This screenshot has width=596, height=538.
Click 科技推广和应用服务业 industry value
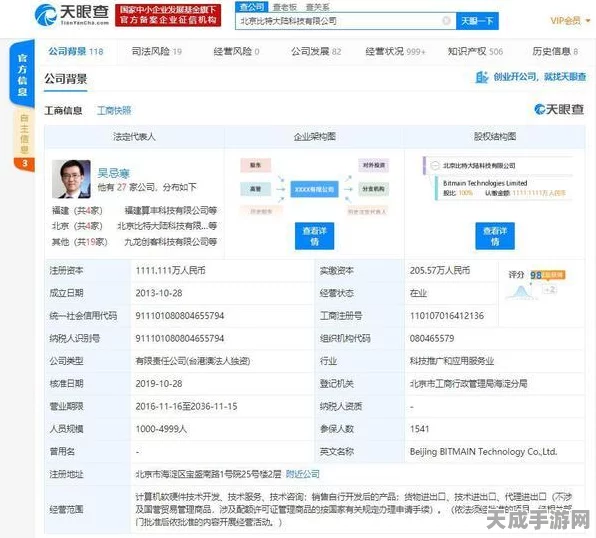[x=452, y=361]
